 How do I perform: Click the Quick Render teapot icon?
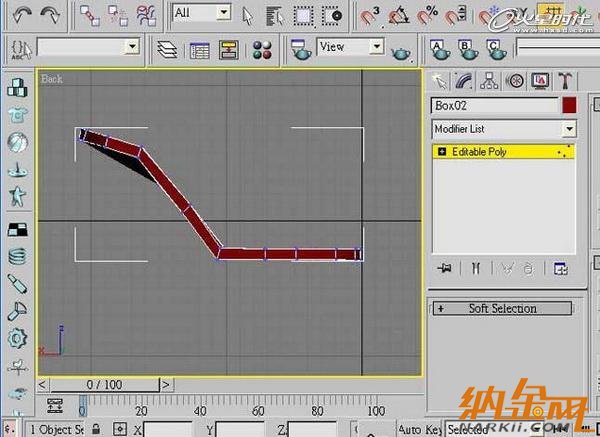pyautogui.click(x=402, y=50)
